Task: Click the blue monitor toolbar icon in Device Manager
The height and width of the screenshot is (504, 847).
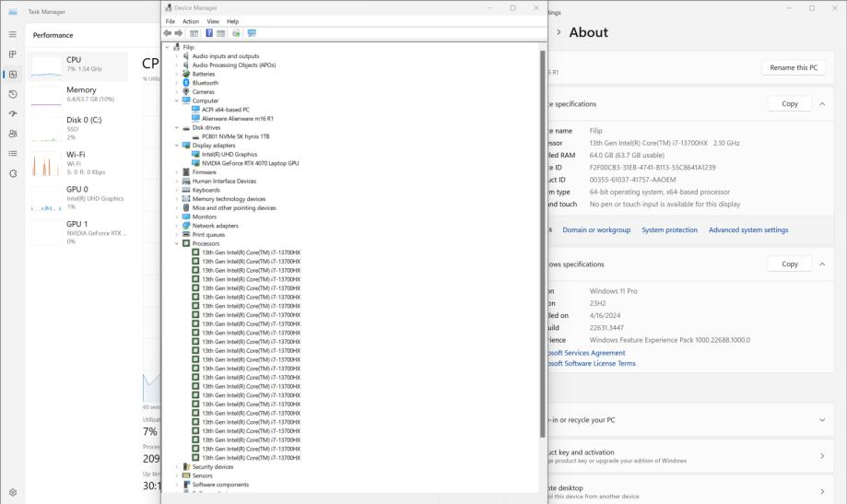Action: tap(252, 33)
